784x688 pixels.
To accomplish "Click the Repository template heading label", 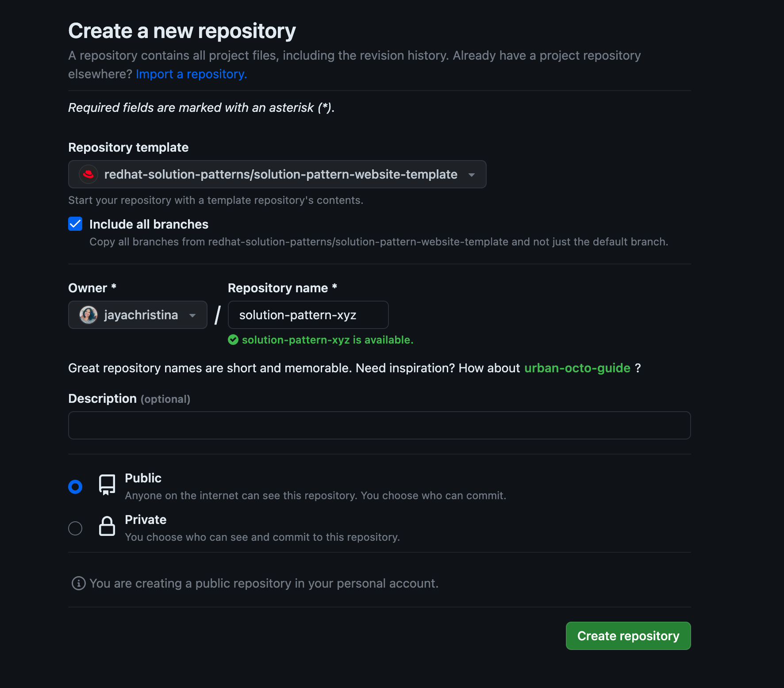I will click(x=128, y=147).
